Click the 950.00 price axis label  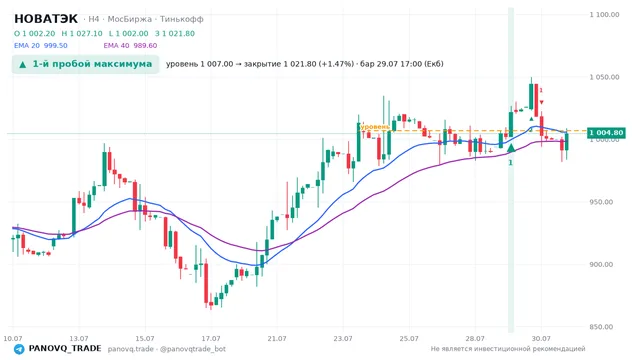(x=601, y=202)
